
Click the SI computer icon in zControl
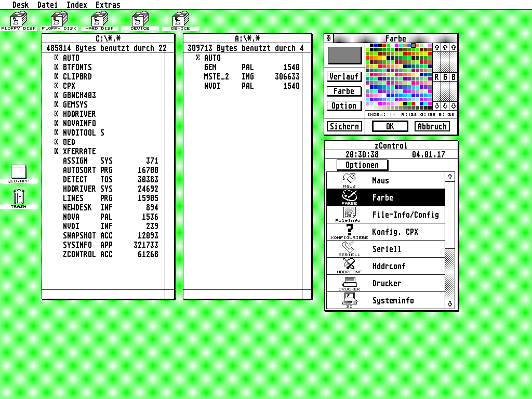350,300
